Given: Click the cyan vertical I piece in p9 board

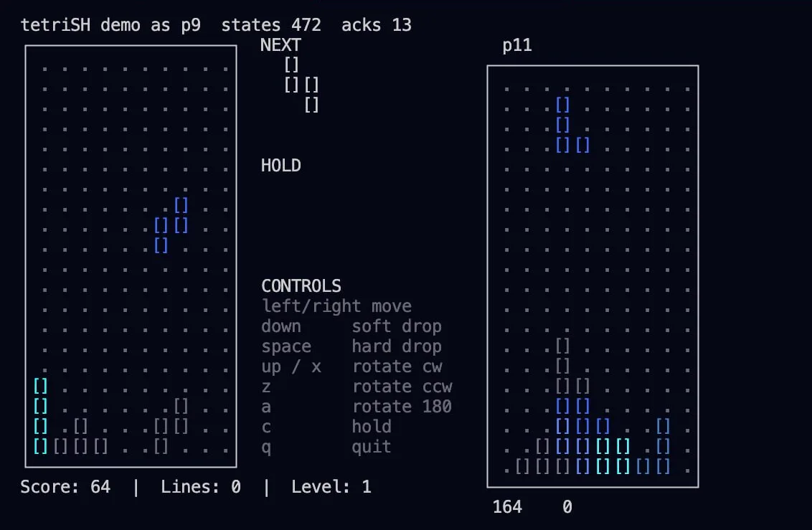Looking at the screenshot, I should (40, 416).
